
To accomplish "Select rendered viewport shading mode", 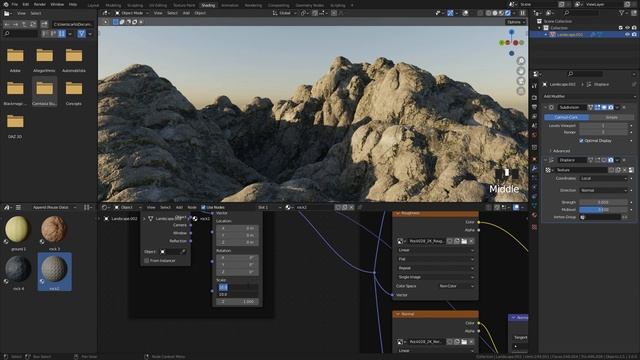I will point(508,13).
